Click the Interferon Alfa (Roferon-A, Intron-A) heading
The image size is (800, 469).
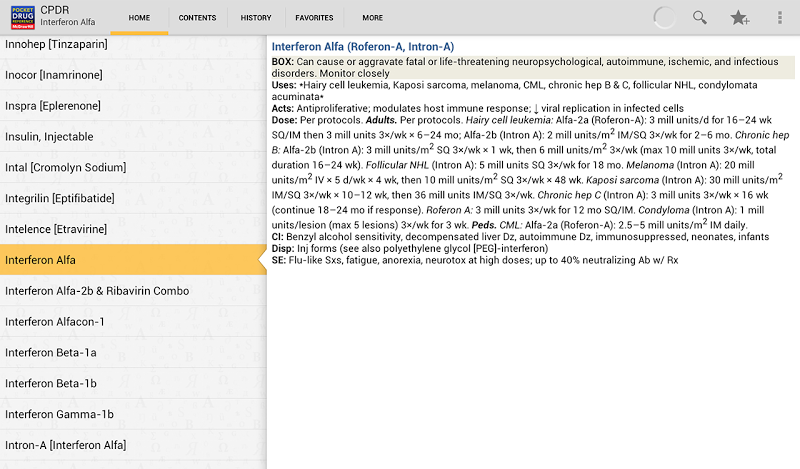pyautogui.click(x=363, y=47)
